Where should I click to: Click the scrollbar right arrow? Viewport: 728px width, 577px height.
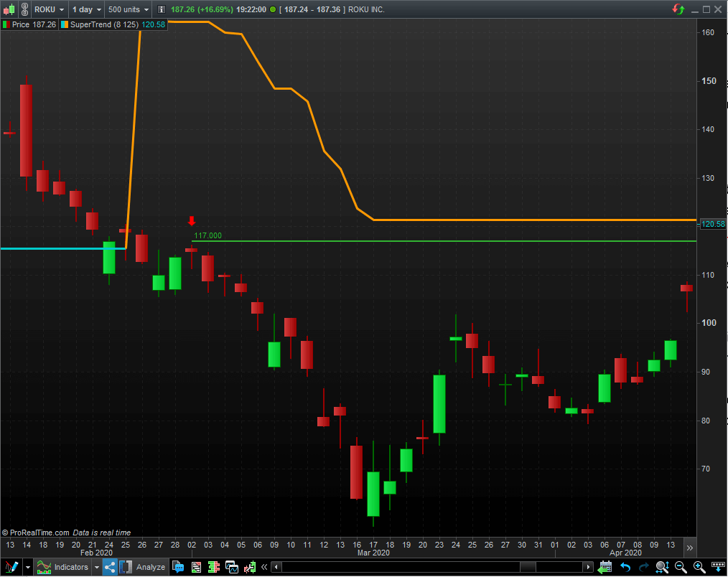[x=588, y=567]
